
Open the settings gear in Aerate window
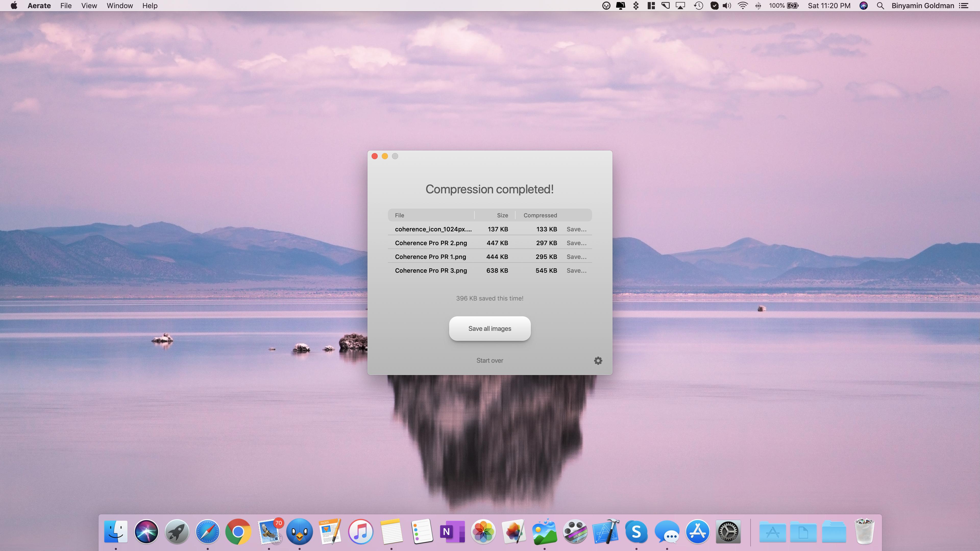pyautogui.click(x=598, y=360)
